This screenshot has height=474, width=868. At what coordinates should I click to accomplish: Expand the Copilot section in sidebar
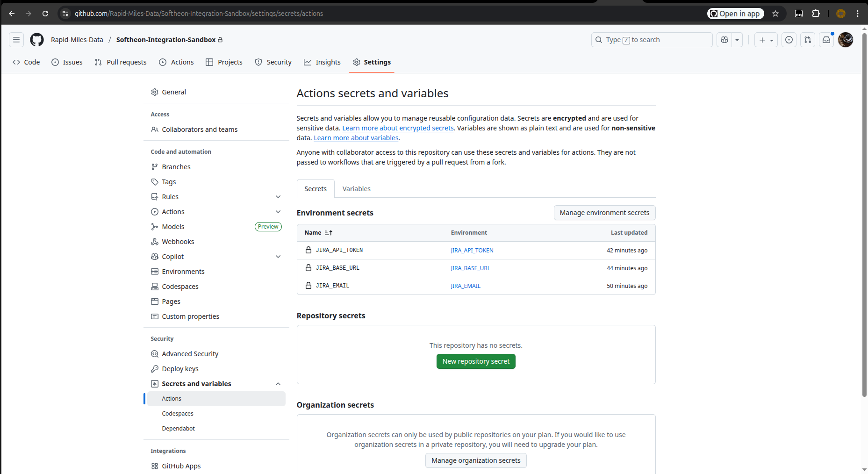(278, 257)
